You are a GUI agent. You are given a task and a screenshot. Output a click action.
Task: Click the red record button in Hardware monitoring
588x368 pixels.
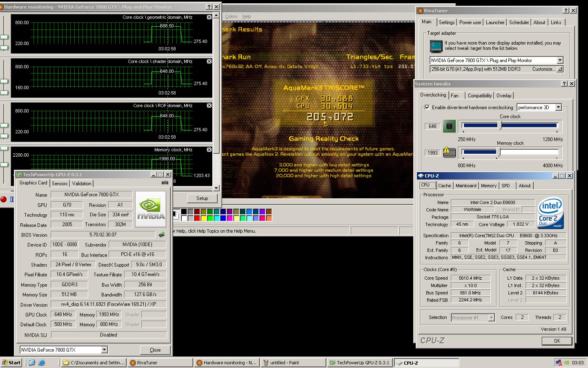[4, 199]
